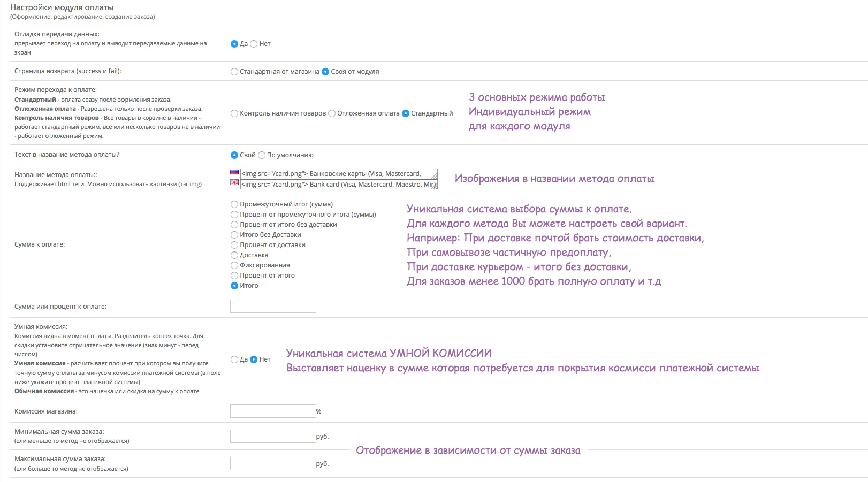Click Страница возврата (success и fail) label
The image size is (868, 482).
[x=68, y=71]
